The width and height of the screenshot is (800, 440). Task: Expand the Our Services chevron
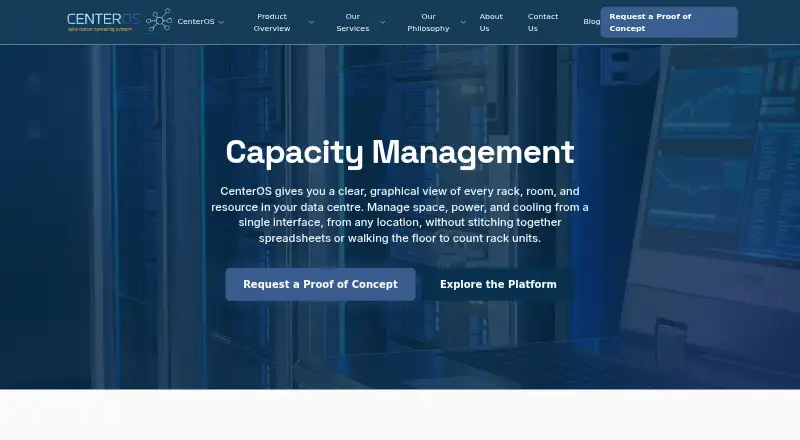[x=382, y=22]
